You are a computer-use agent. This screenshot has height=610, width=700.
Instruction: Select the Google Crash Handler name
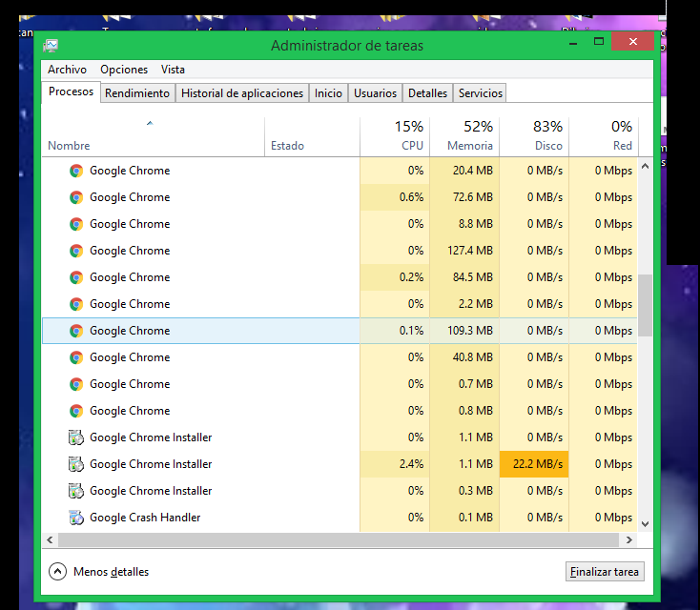145,518
